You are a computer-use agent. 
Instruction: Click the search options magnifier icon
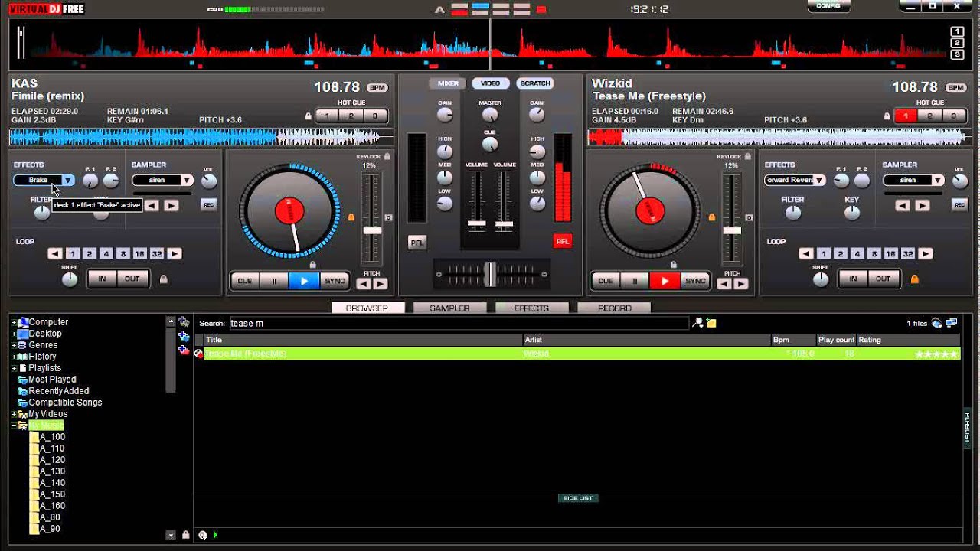click(x=697, y=324)
